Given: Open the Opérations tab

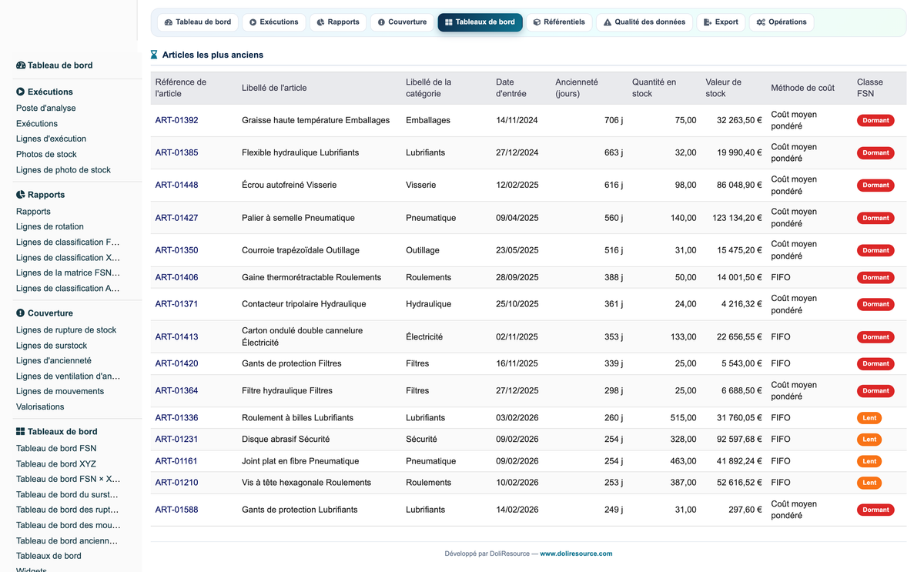Looking at the screenshot, I should [782, 22].
